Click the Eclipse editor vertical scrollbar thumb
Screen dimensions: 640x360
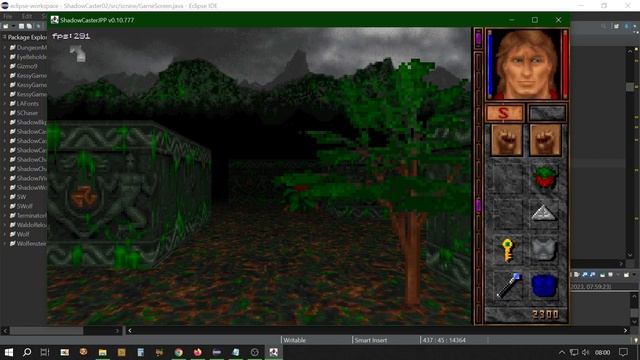pos(631,87)
